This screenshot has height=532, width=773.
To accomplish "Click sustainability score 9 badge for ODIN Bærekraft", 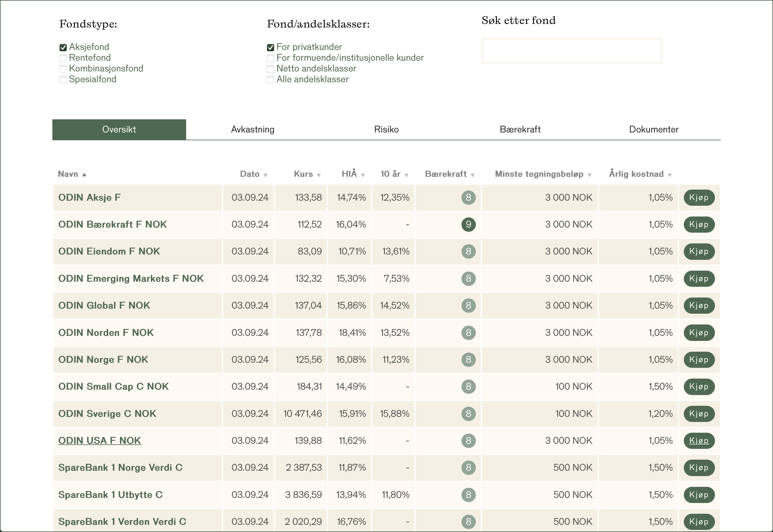I will tap(468, 224).
